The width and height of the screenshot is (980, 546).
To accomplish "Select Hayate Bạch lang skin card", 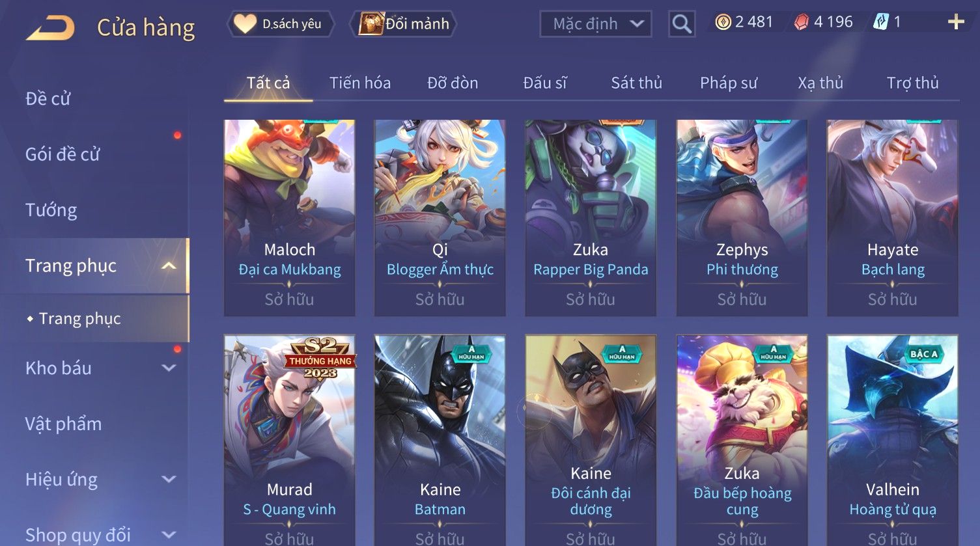I will (x=893, y=218).
